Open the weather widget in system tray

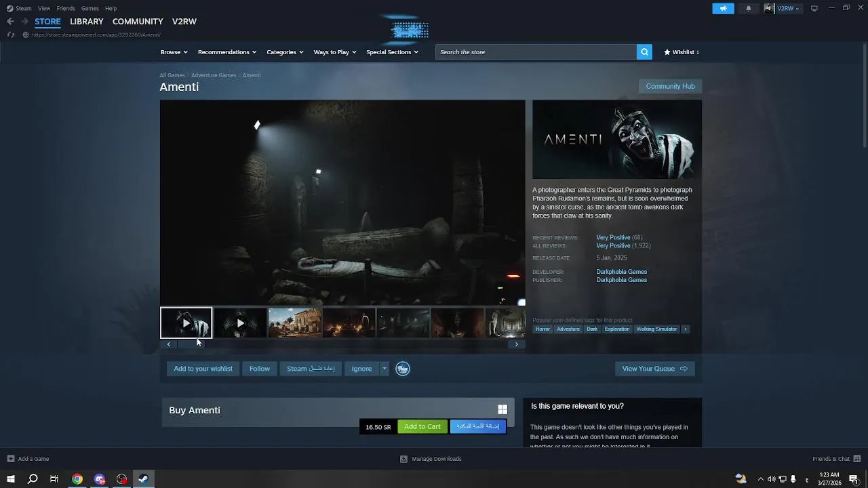coord(741,479)
